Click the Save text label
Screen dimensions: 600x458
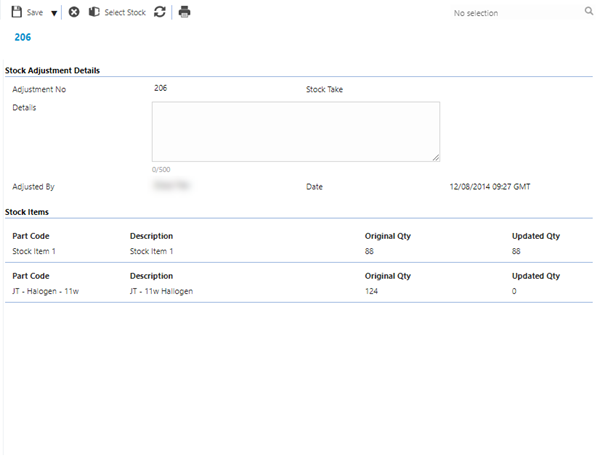click(35, 13)
